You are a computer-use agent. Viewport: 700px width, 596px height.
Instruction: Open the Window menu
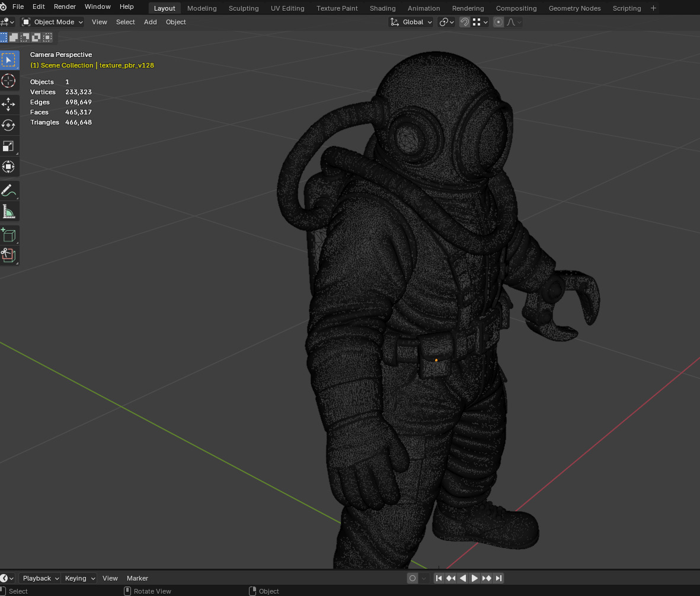click(x=97, y=7)
